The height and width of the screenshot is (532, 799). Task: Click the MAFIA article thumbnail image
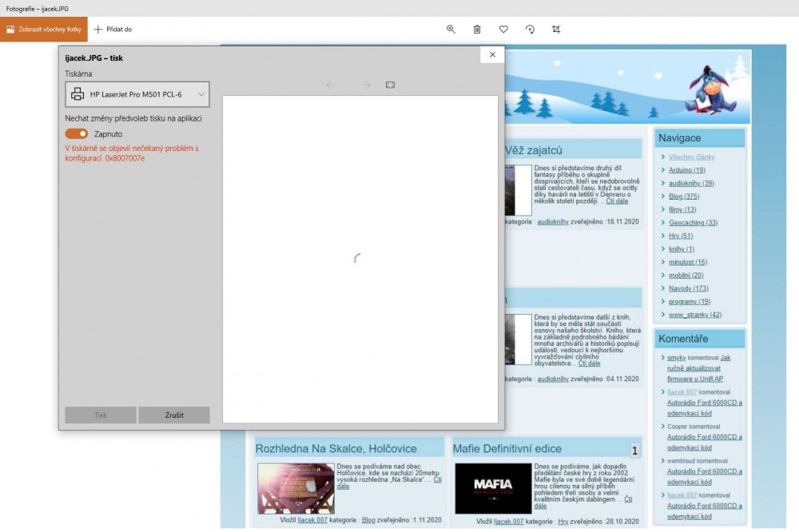coord(493,488)
